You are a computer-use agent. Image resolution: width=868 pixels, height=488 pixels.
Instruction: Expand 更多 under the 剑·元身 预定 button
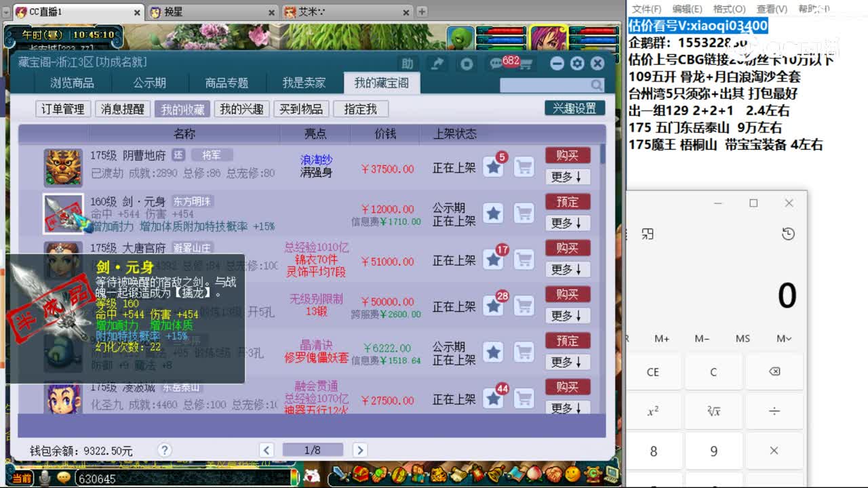[x=567, y=222]
